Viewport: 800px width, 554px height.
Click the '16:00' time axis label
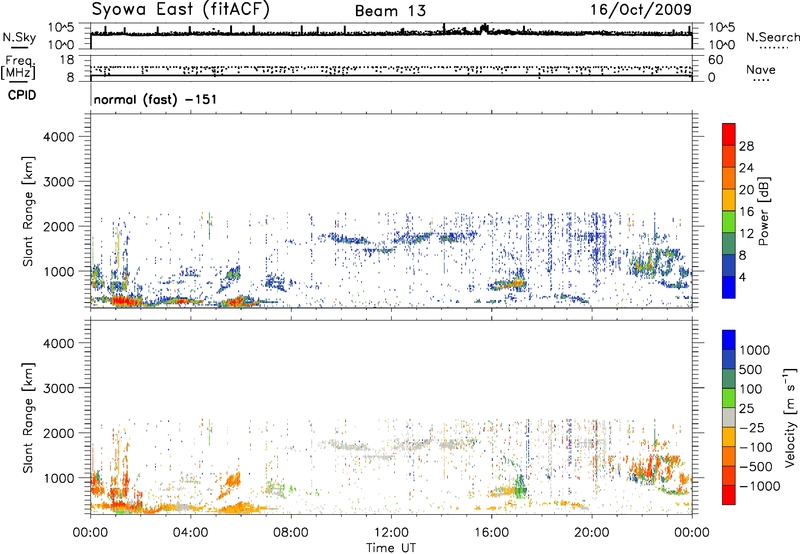(491, 533)
